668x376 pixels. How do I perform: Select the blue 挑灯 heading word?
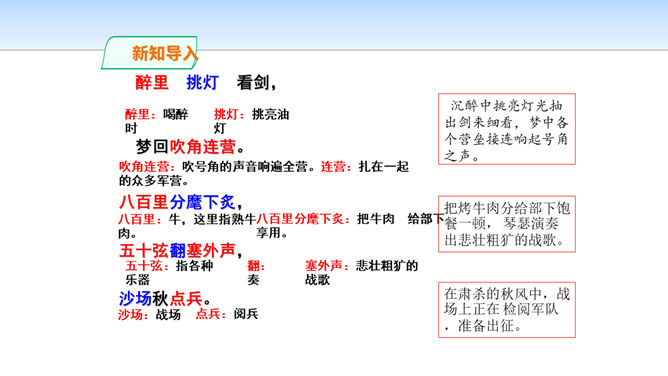tap(202, 82)
